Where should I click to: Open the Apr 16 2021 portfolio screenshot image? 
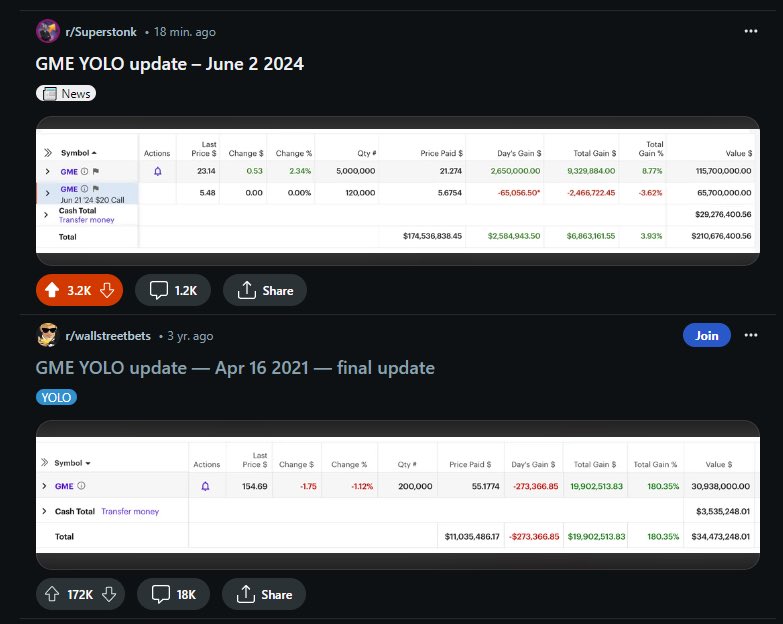pos(398,495)
